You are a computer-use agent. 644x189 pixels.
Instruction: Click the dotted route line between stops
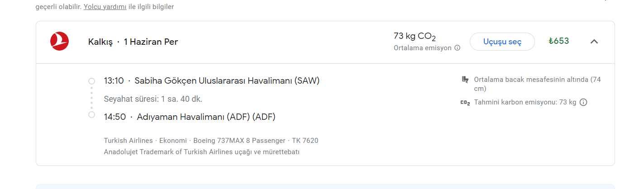tap(91, 98)
